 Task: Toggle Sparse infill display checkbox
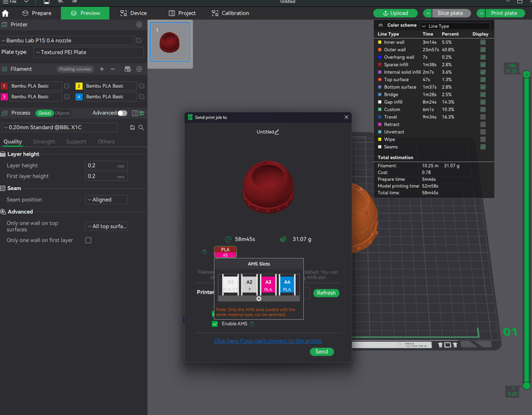click(483, 65)
